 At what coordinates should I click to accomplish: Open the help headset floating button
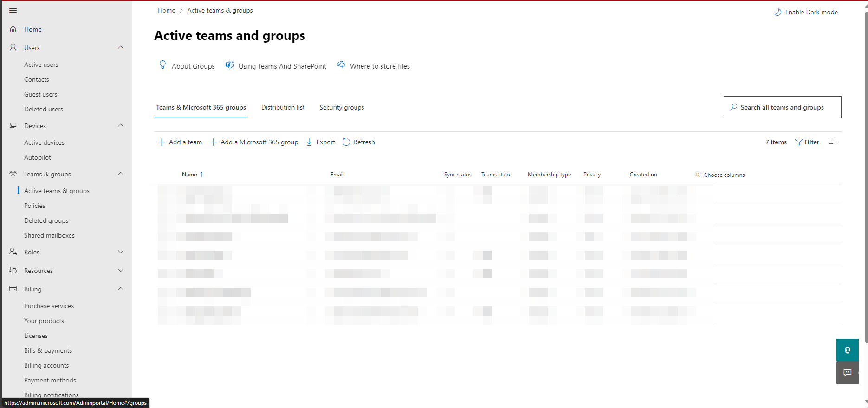point(848,350)
